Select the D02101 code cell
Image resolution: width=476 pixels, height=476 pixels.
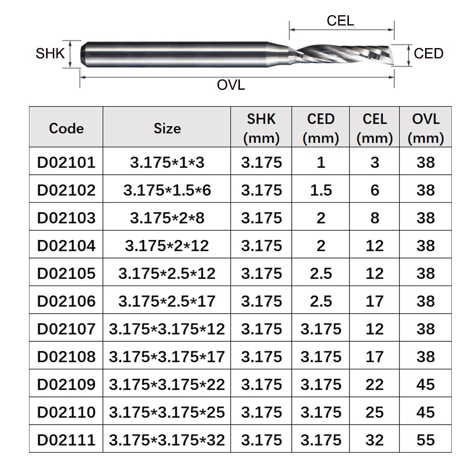(66, 161)
